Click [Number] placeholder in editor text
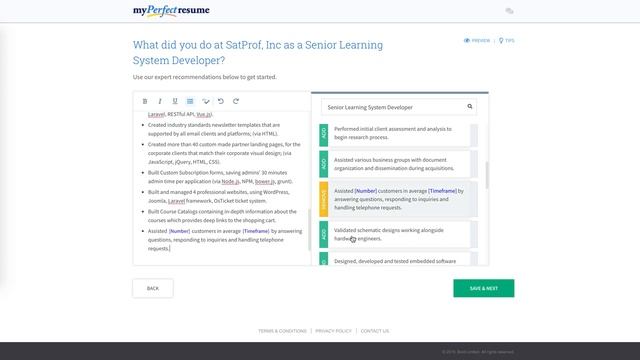 179,231
